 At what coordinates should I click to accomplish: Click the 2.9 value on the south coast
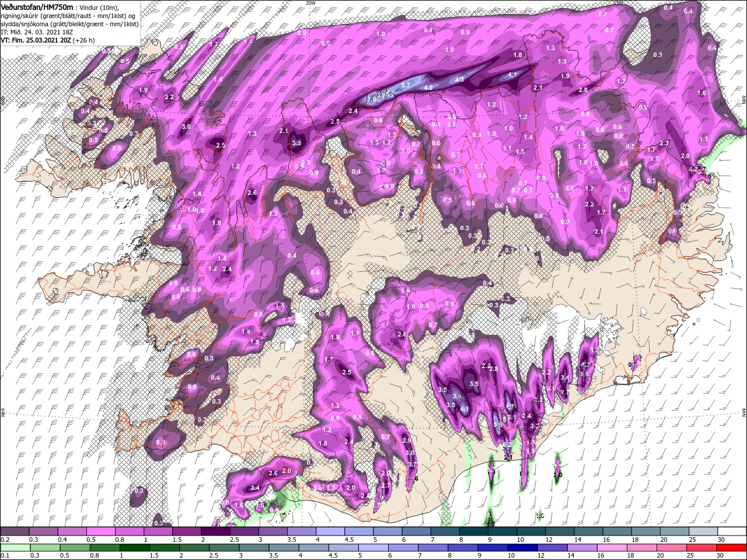coord(407,440)
